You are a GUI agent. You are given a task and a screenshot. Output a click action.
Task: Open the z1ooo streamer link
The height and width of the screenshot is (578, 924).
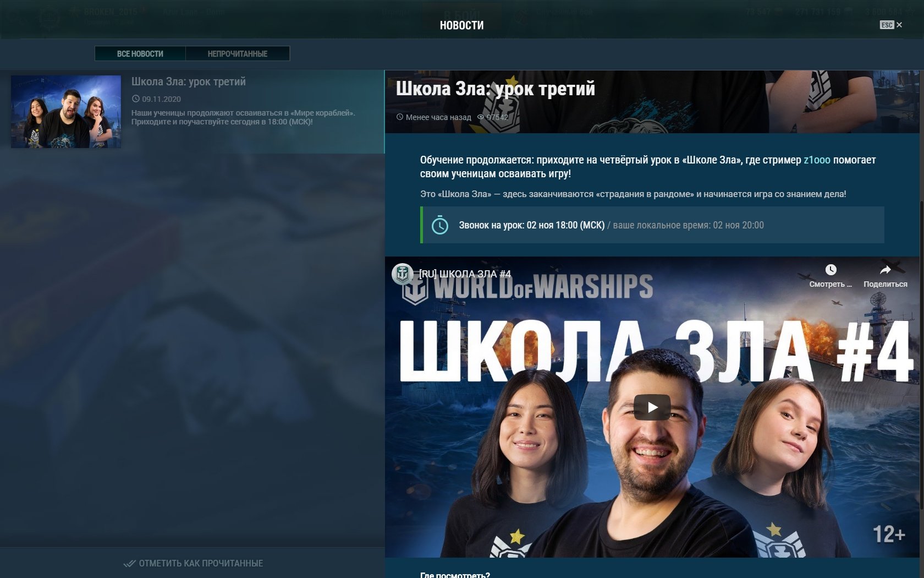[x=817, y=160]
